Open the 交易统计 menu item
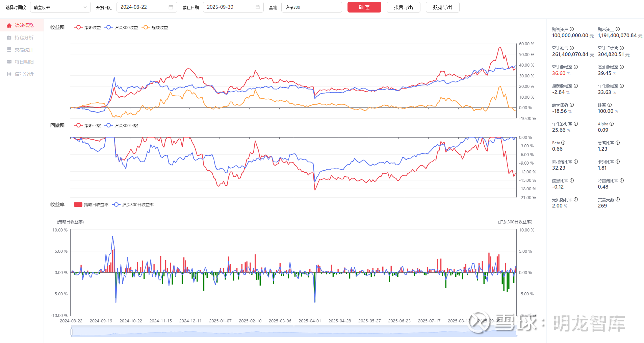This screenshot has width=644, height=343. tap(24, 50)
